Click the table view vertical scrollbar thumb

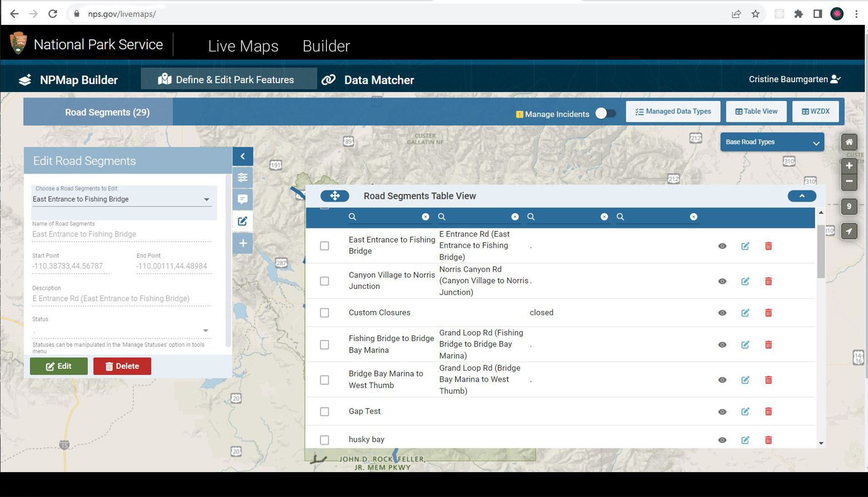(x=821, y=252)
